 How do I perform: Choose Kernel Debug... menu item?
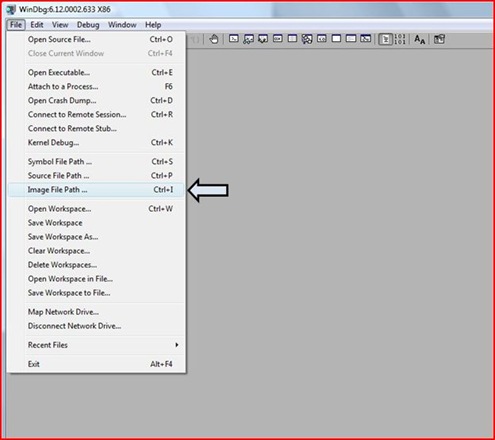(96, 142)
